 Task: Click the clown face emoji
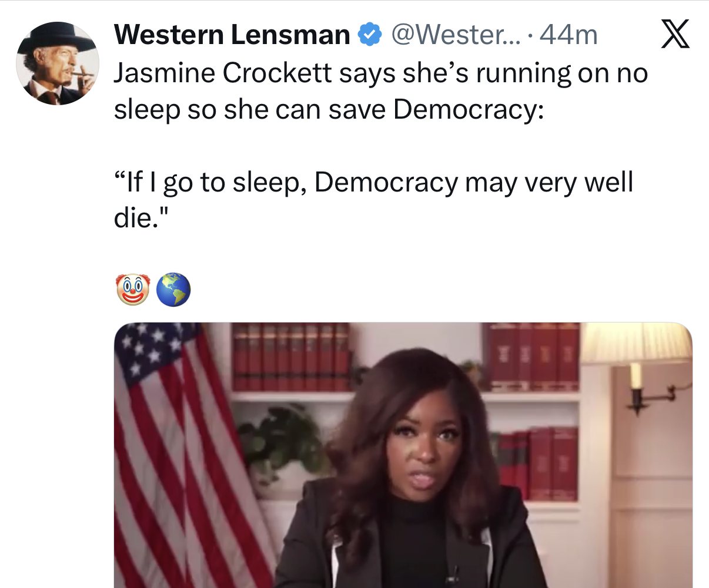click(x=133, y=289)
